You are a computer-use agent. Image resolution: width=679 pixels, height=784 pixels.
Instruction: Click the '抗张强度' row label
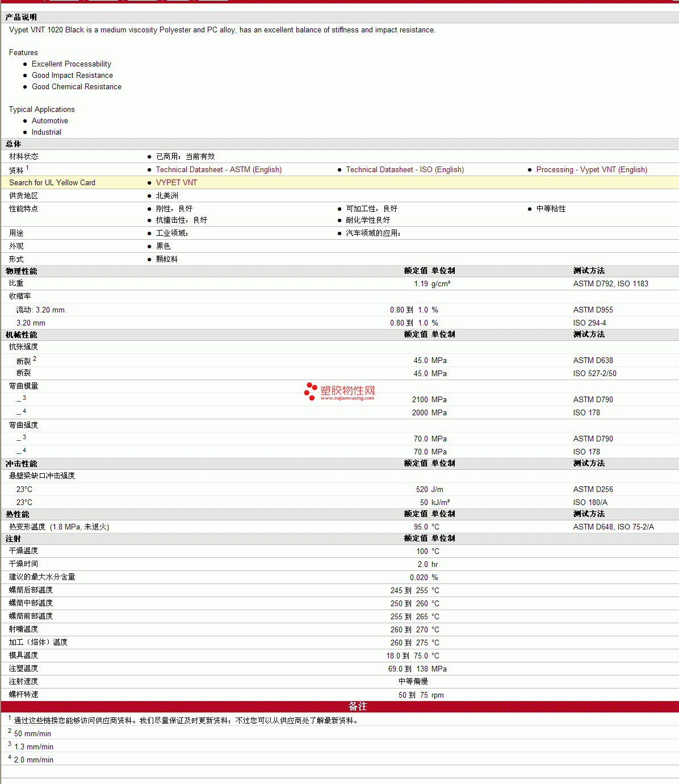24,347
